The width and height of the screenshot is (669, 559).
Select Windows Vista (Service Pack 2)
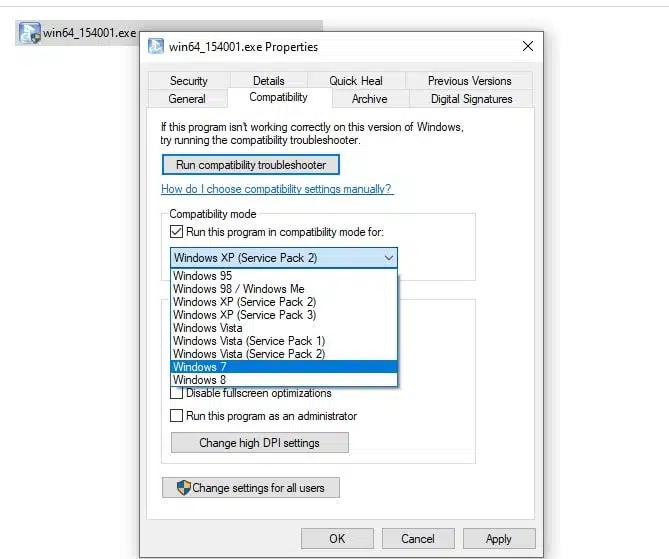(x=284, y=354)
